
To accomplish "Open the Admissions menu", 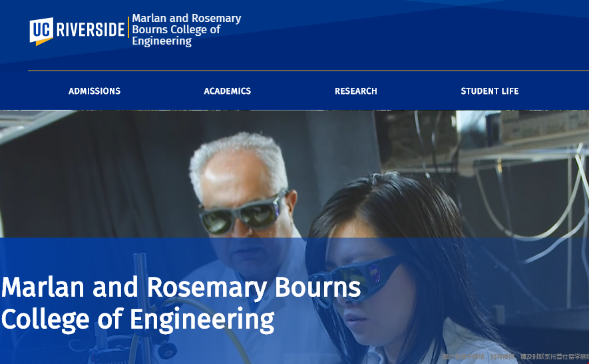I will click(x=95, y=91).
